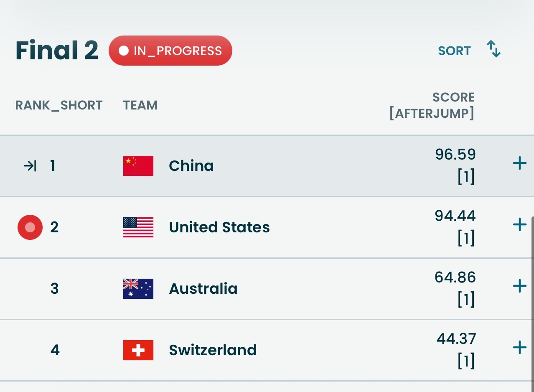
Task: Click the SCORE [AFTERJUMP] column header
Action: [x=432, y=105]
